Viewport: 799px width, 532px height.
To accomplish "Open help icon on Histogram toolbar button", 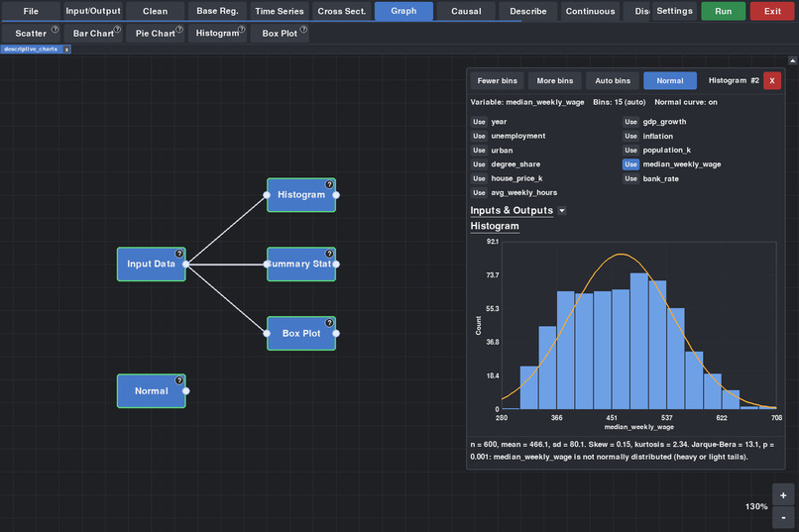I will pyautogui.click(x=242, y=30).
